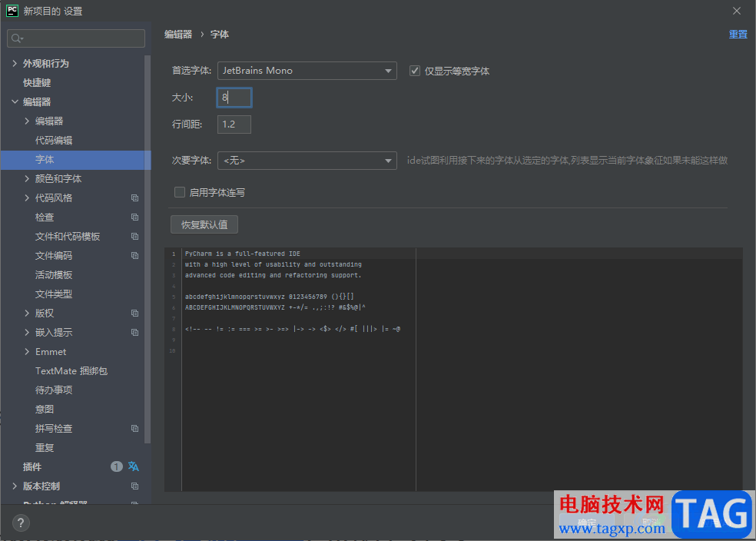Expand 版本控制 section

15,486
